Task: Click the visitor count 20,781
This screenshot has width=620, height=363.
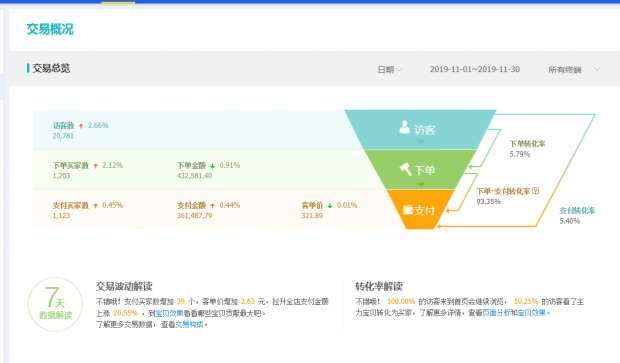Action: coord(63,136)
